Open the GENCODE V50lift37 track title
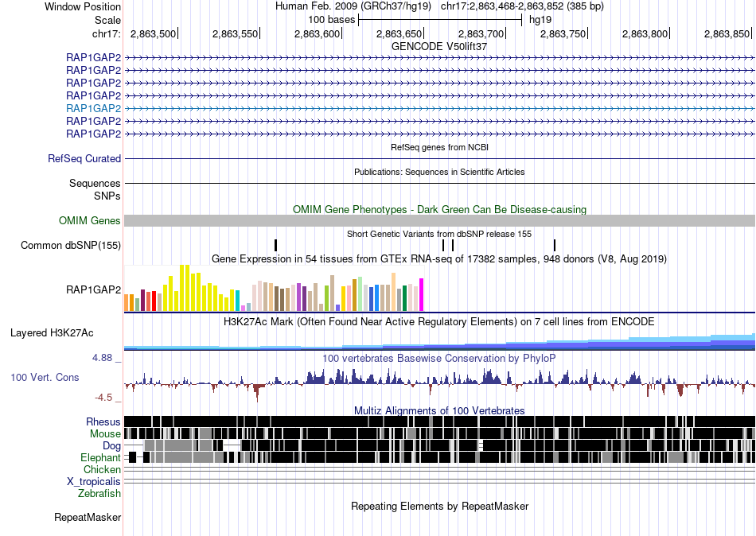The image size is (756, 536). [439, 46]
